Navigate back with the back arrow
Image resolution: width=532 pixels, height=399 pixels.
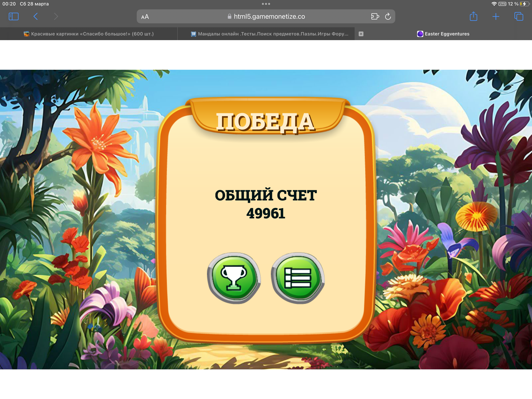tap(36, 16)
